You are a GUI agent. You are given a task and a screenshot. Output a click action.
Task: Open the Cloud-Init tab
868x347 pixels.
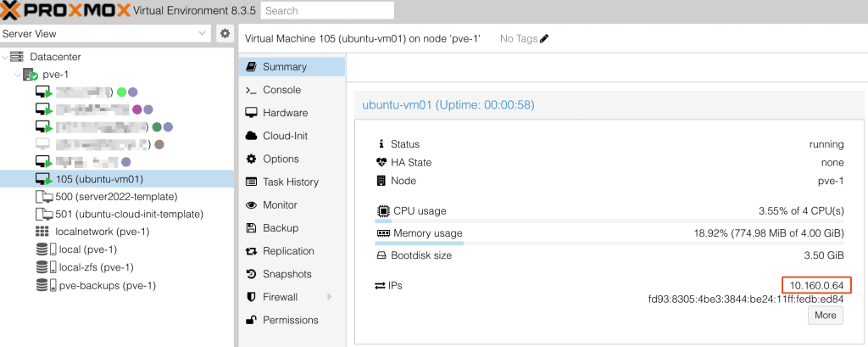(x=292, y=136)
